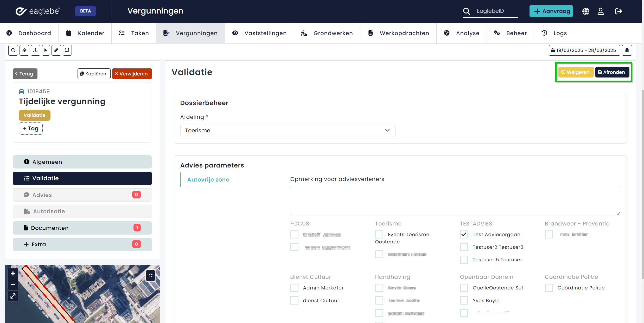644x323 pixels.
Task: Open the Afdeling Toerisme dropdown
Action: 288,130
